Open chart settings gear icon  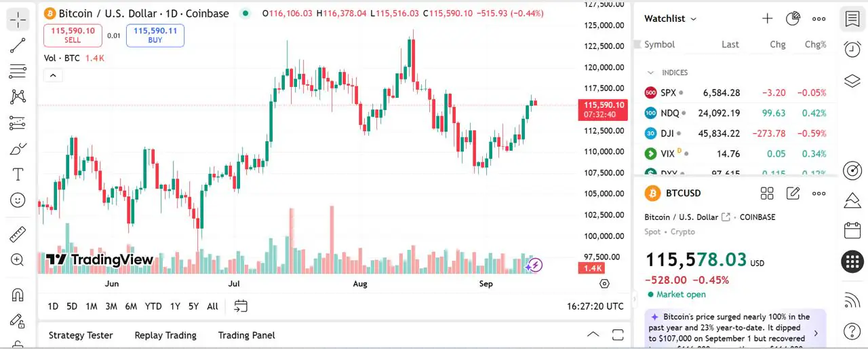(x=604, y=284)
